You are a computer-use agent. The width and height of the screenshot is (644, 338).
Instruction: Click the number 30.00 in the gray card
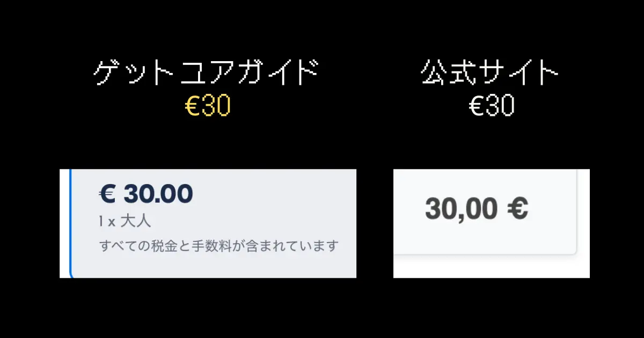[158, 194]
